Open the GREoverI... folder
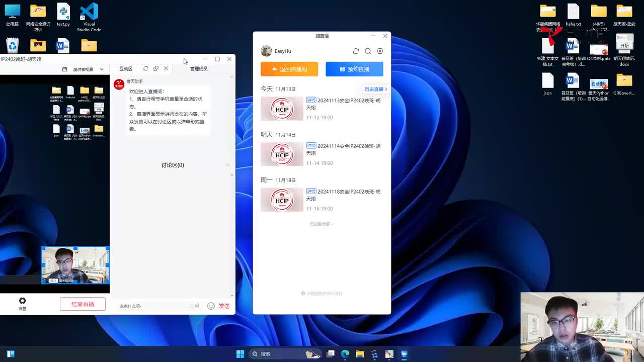Screen dimensions: 644x362 [624, 84]
